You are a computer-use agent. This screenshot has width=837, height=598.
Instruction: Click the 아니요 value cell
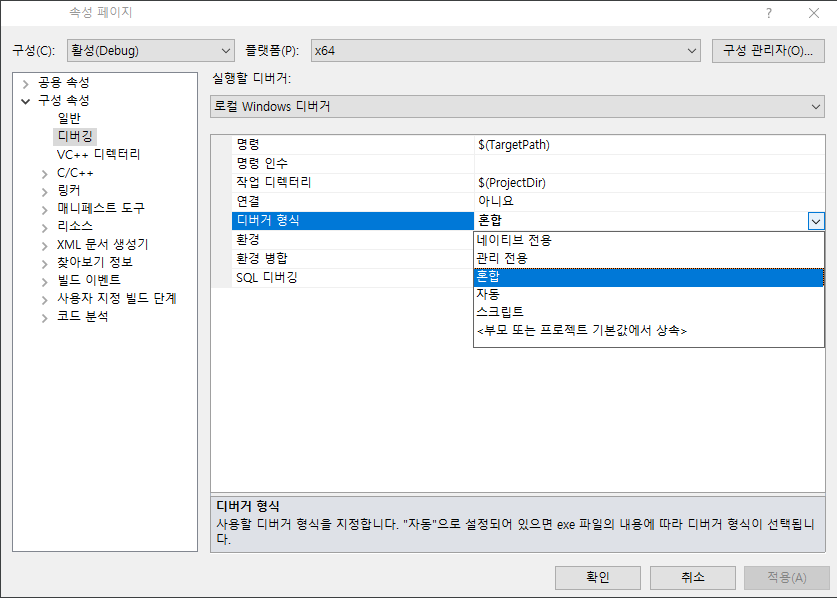pos(649,201)
